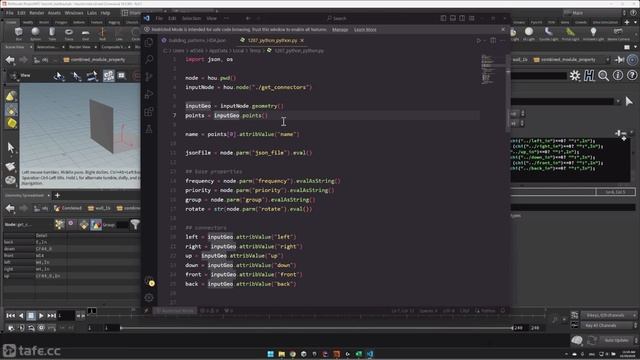Open VS Code Extensions sidebar icon

[x=149, y=111]
